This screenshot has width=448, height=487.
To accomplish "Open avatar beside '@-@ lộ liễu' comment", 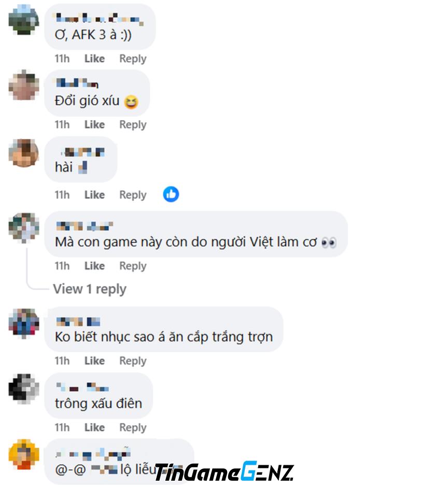I will pyautogui.click(x=24, y=454).
